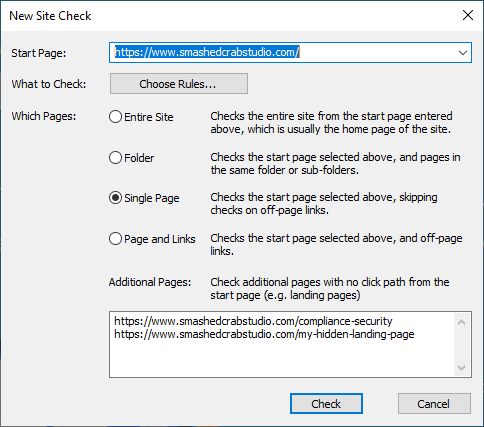
Task: Click the compliance-security URL line
Action: click(253, 321)
